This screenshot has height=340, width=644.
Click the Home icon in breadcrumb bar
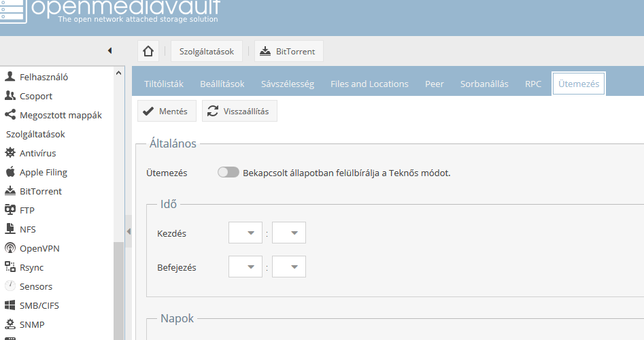148,51
